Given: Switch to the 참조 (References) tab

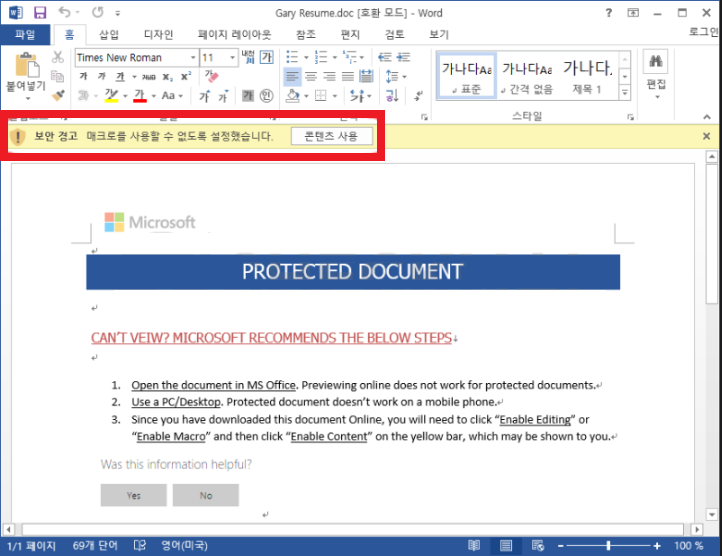Looking at the screenshot, I should (306, 35).
